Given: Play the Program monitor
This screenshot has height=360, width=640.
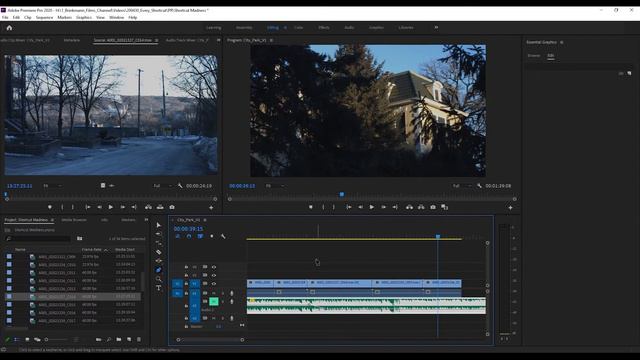Looking at the screenshot, I should tap(372, 207).
